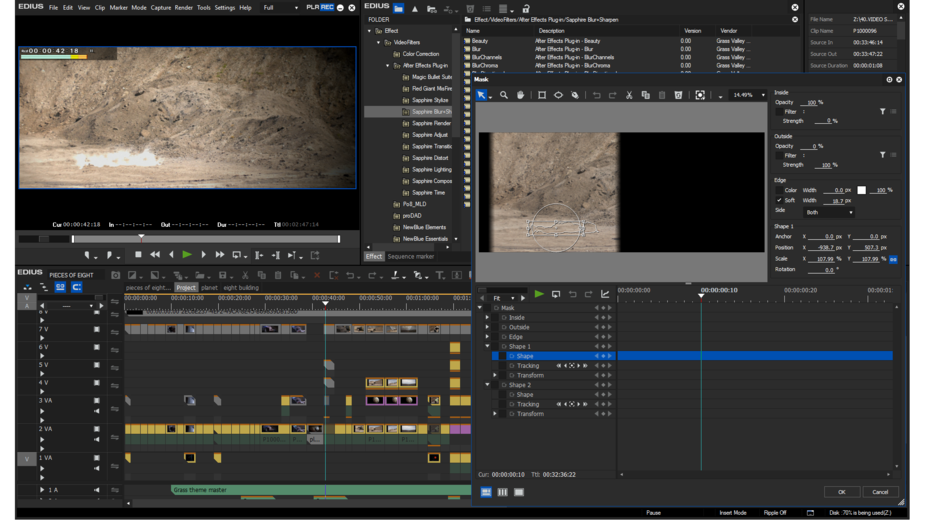Image resolution: width=925 pixels, height=520 pixels.
Task: Open the Side Both dropdown
Action: (829, 212)
